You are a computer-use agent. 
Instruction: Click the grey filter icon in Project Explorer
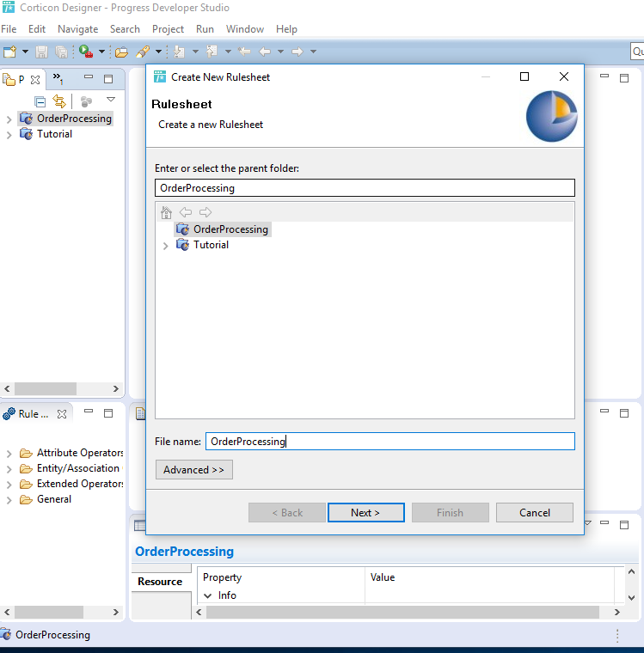point(86,101)
